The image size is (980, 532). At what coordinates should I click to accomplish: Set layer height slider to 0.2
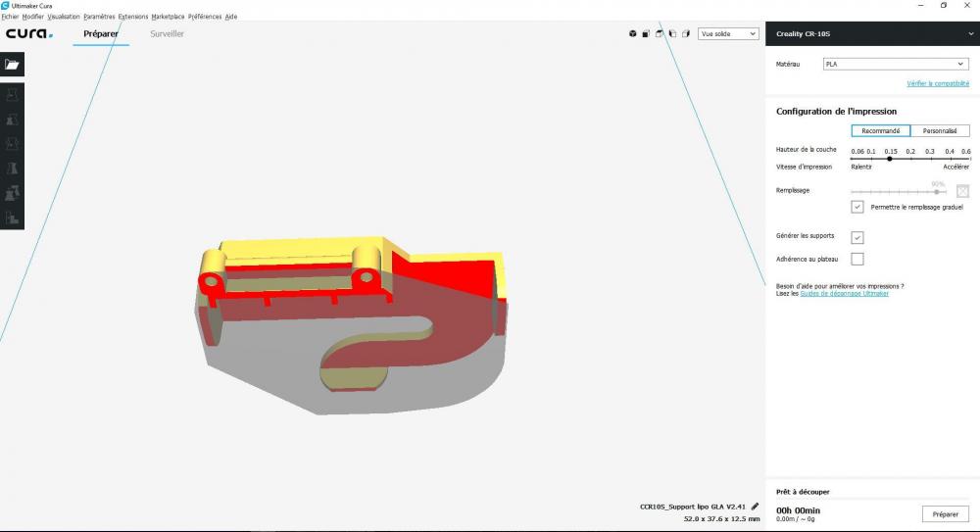(910, 159)
